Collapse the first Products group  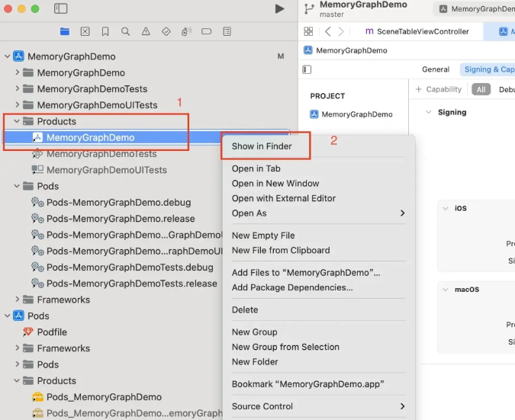coord(17,121)
